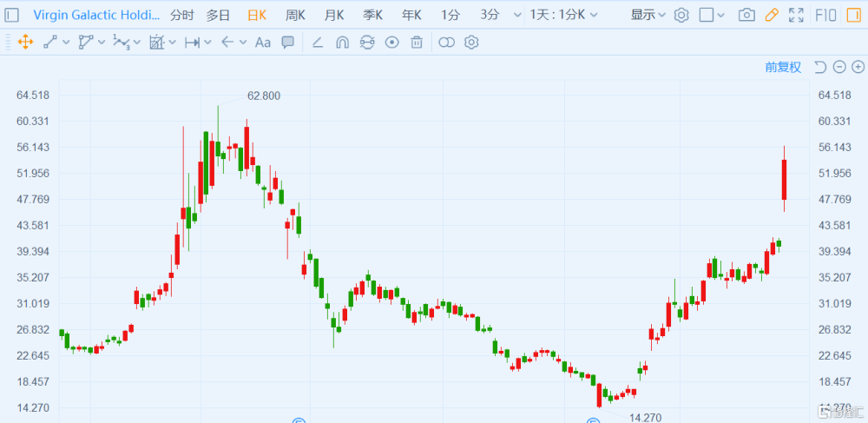
Task: Add a comment bubble note
Action: pyautogui.click(x=288, y=42)
